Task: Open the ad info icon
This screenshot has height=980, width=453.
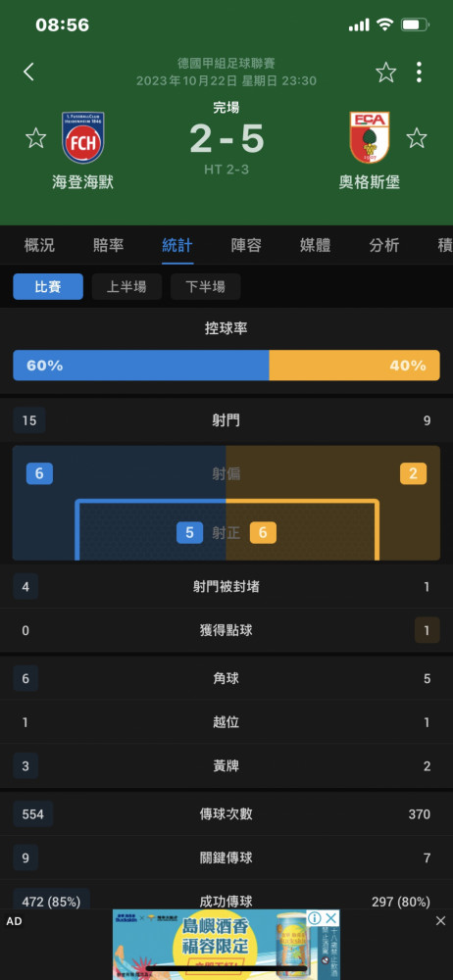Action: [315, 917]
